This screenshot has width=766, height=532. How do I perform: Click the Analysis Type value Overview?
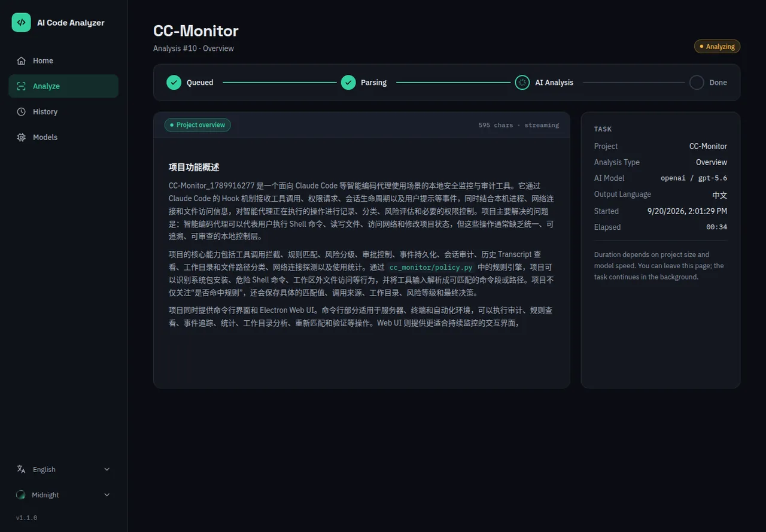(712, 162)
